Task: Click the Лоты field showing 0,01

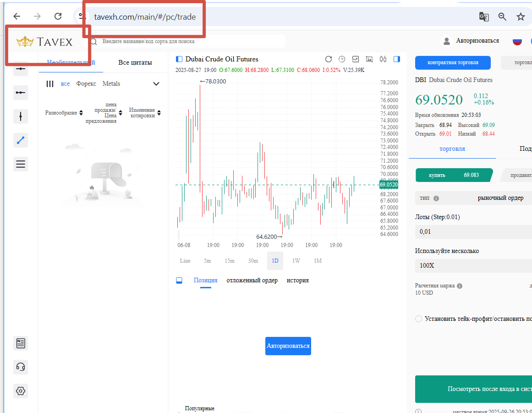Action: point(474,232)
